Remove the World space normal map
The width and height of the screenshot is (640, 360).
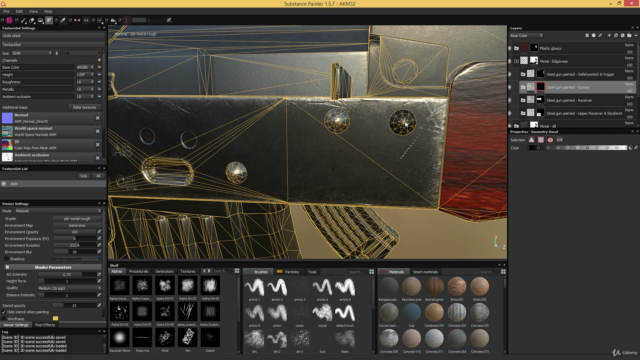98,131
